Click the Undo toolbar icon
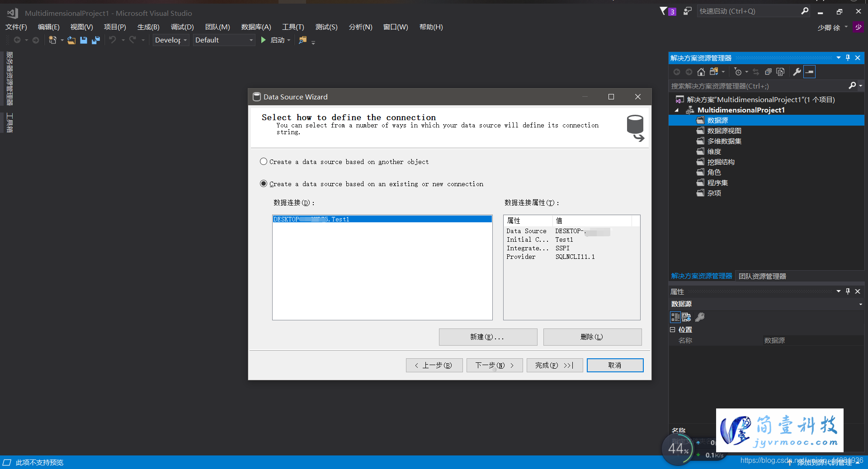The height and width of the screenshot is (469, 868). (113, 40)
